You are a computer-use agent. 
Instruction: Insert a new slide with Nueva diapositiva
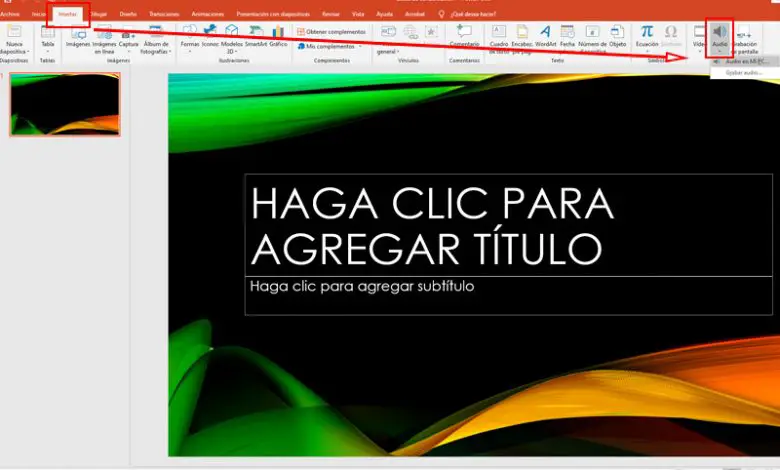[x=14, y=39]
